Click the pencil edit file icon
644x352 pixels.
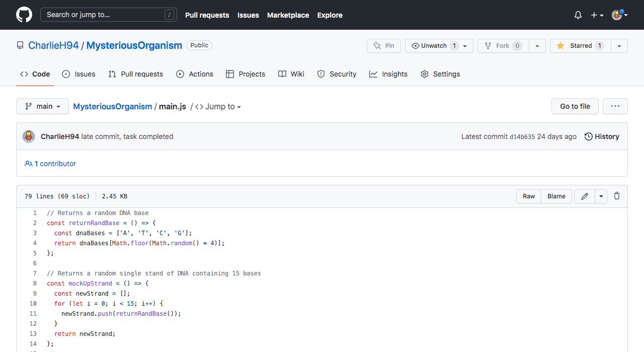point(584,196)
